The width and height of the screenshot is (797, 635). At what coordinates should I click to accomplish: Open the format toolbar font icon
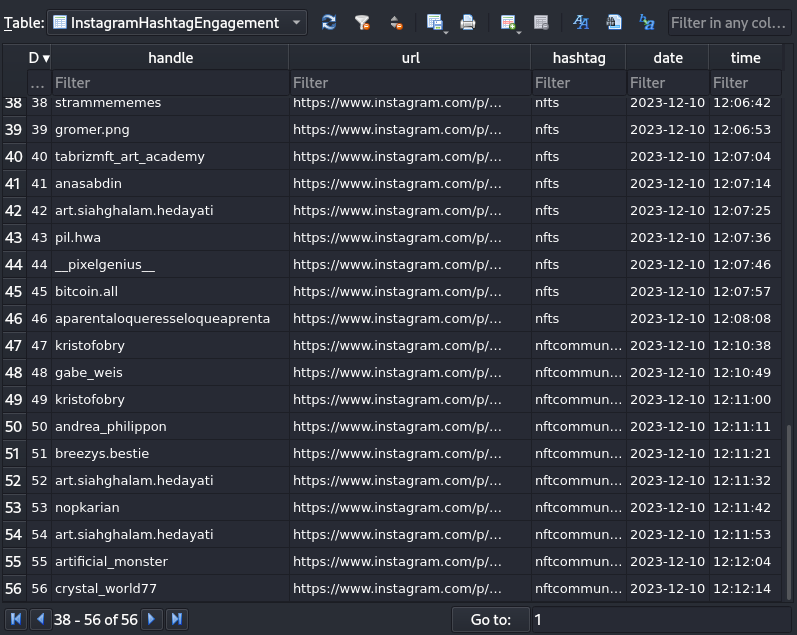point(580,22)
